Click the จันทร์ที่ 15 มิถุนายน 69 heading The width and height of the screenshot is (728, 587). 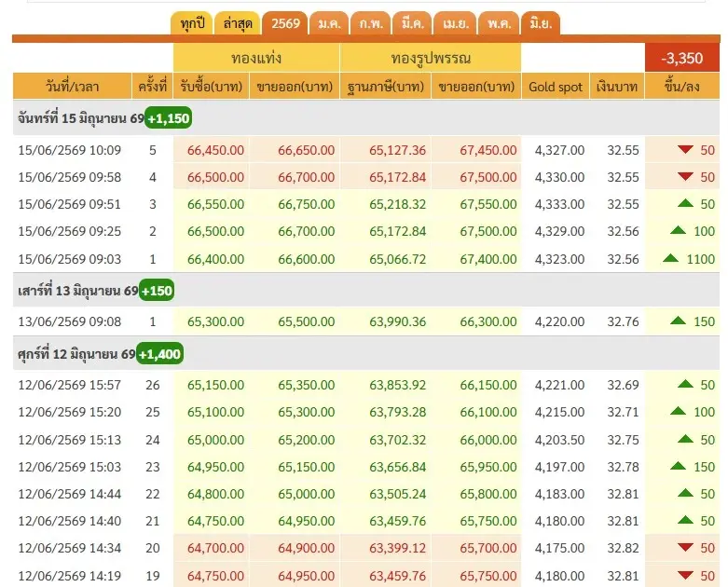pos(81,118)
